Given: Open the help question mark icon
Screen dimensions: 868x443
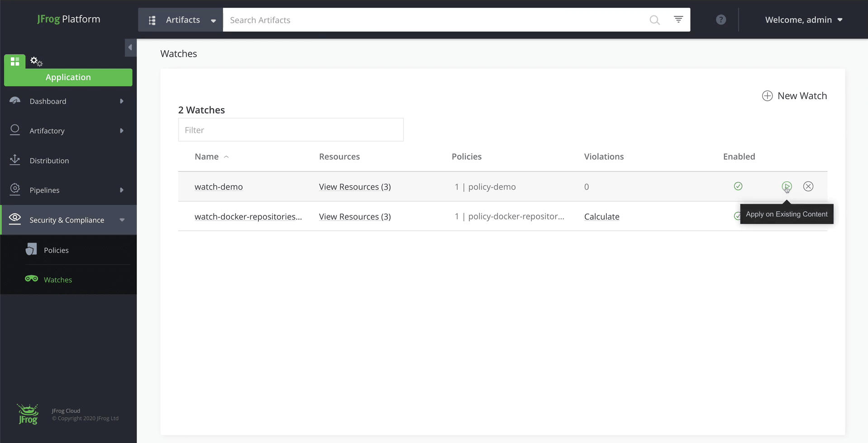Looking at the screenshot, I should pos(721,20).
